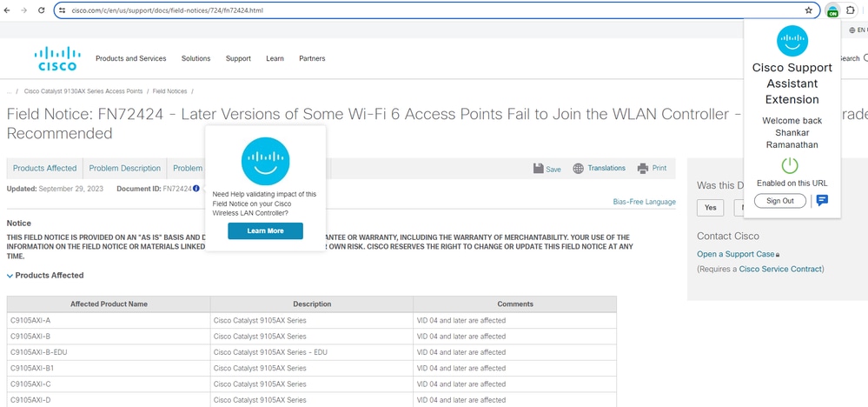This screenshot has width=868, height=407.
Task: Click the Print printer icon
Action: tap(643, 169)
